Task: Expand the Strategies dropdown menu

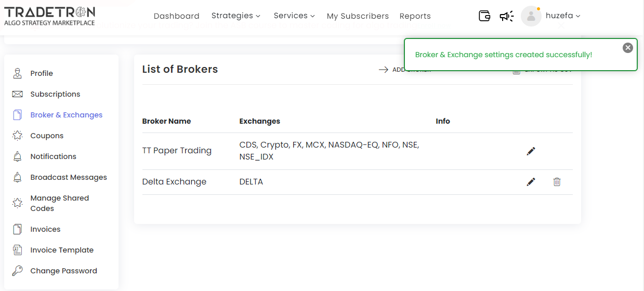Action: [x=236, y=16]
